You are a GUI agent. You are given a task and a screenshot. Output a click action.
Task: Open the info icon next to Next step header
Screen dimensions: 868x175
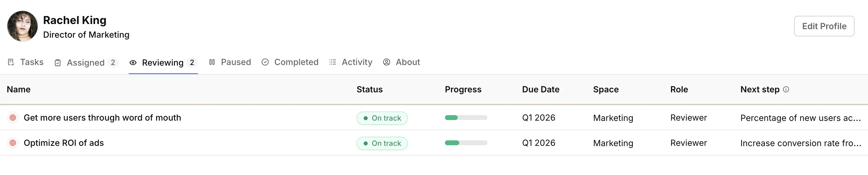point(787,89)
